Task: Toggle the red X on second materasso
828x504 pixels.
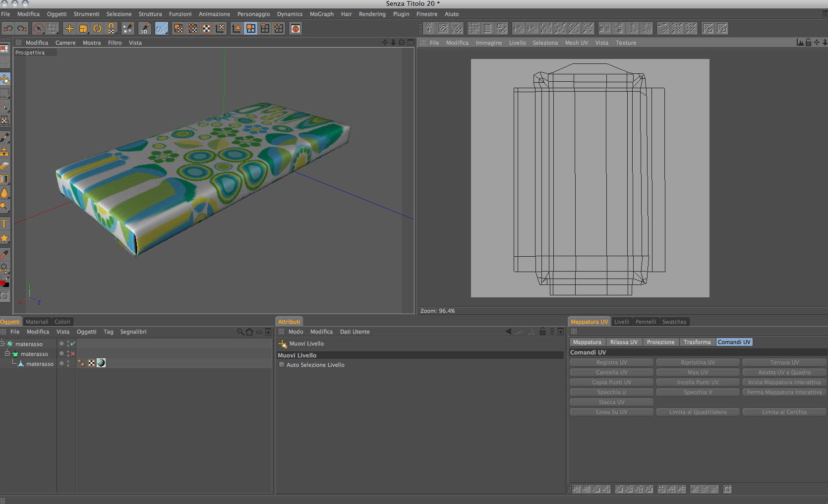Action: tap(73, 353)
